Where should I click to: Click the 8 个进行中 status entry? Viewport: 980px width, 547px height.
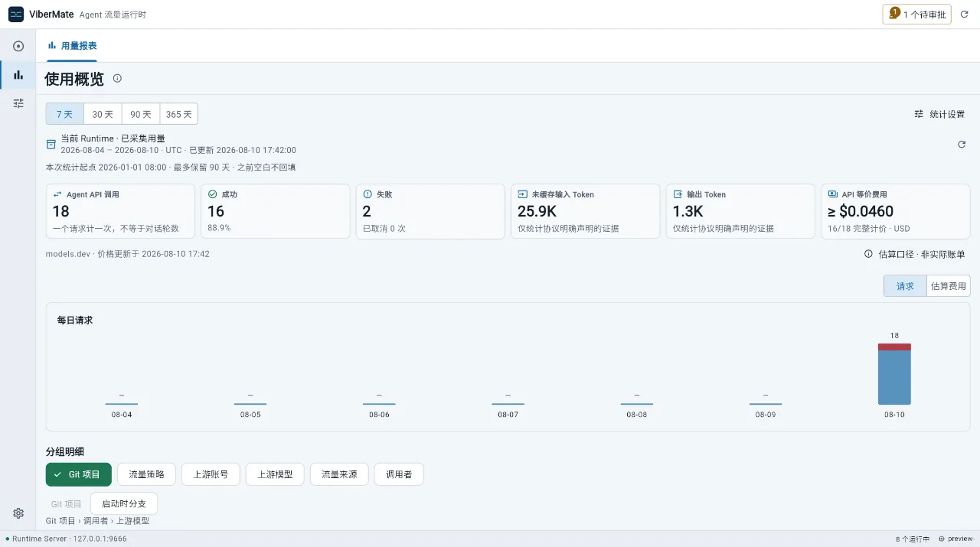pos(913,539)
